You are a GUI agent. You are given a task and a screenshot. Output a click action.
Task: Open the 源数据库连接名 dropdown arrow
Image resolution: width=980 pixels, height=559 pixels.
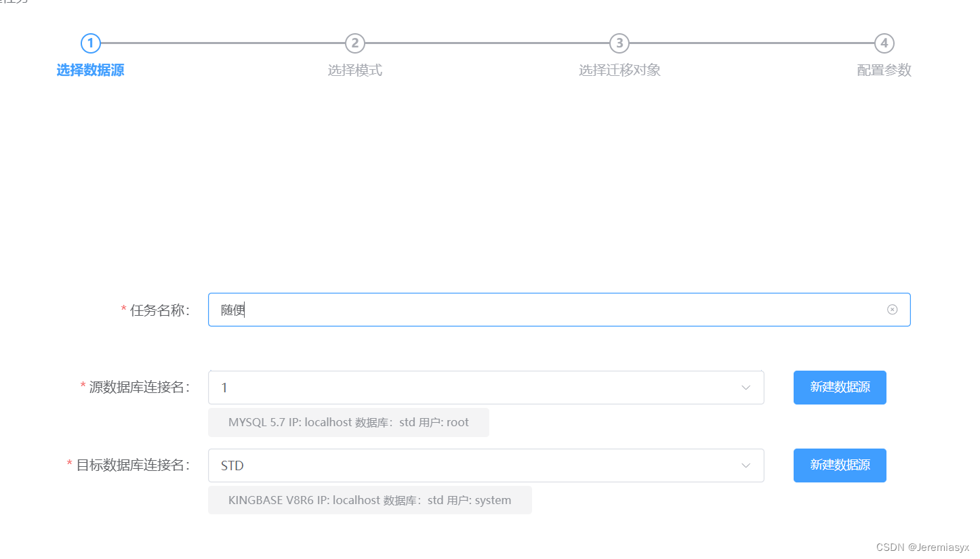(x=746, y=388)
